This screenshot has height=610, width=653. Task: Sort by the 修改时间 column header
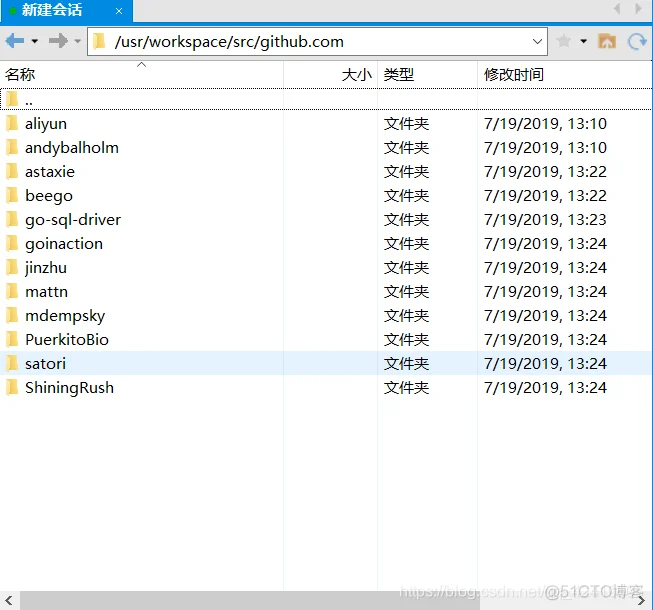coord(565,75)
